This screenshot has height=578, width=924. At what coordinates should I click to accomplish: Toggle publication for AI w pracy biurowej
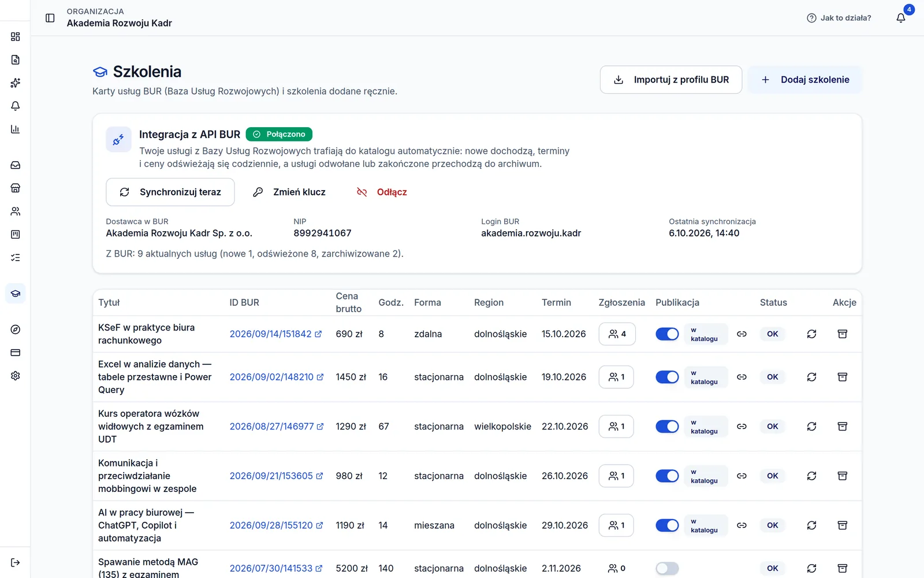pyautogui.click(x=667, y=525)
